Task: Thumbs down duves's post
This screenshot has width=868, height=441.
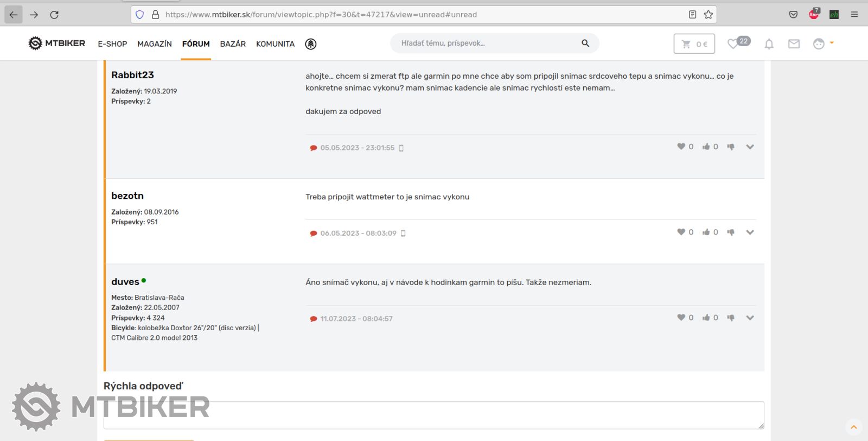Action: (731, 318)
